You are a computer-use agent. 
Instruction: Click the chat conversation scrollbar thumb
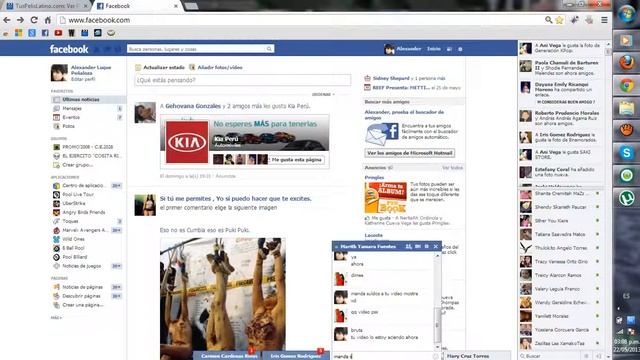tap(437, 325)
